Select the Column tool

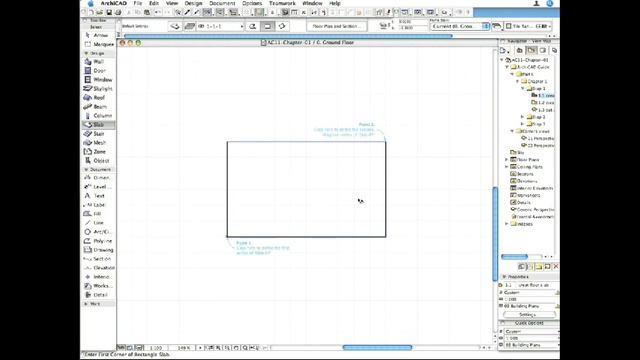coord(98,116)
